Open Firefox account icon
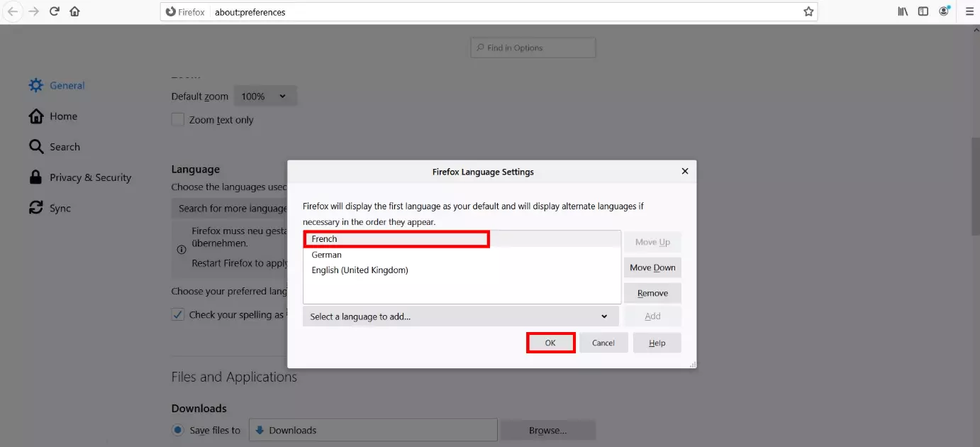 [944, 11]
